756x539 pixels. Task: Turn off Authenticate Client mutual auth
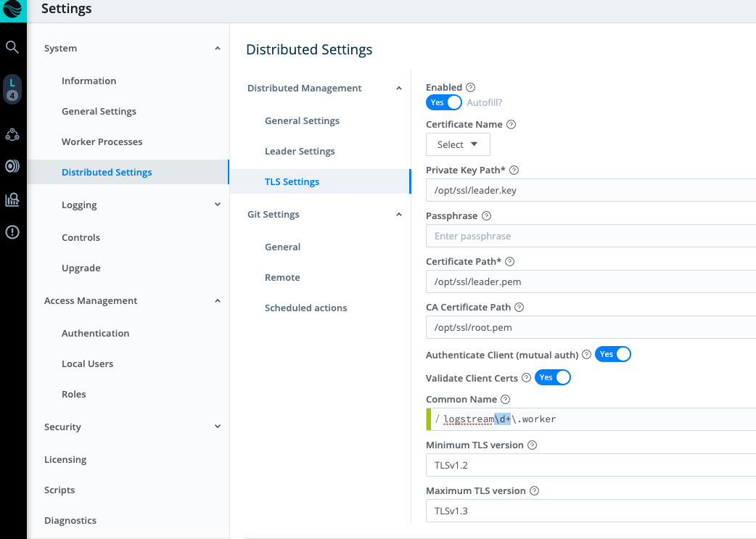coord(613,354)
